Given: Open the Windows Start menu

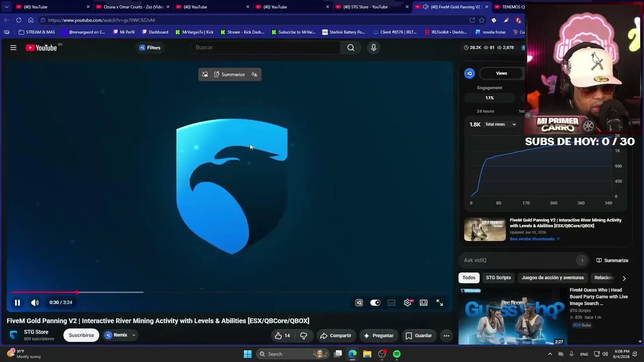Looking at the screenshot, I should [x=248, y=354].
